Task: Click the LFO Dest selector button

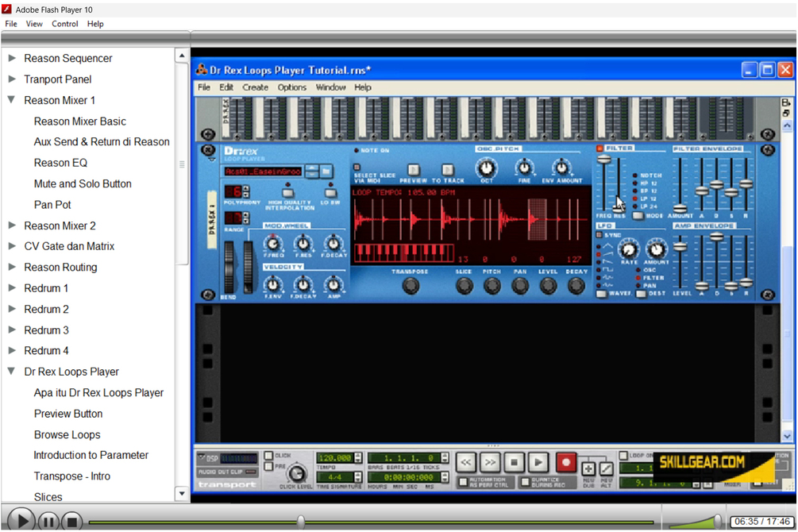Action: (642, 294)
